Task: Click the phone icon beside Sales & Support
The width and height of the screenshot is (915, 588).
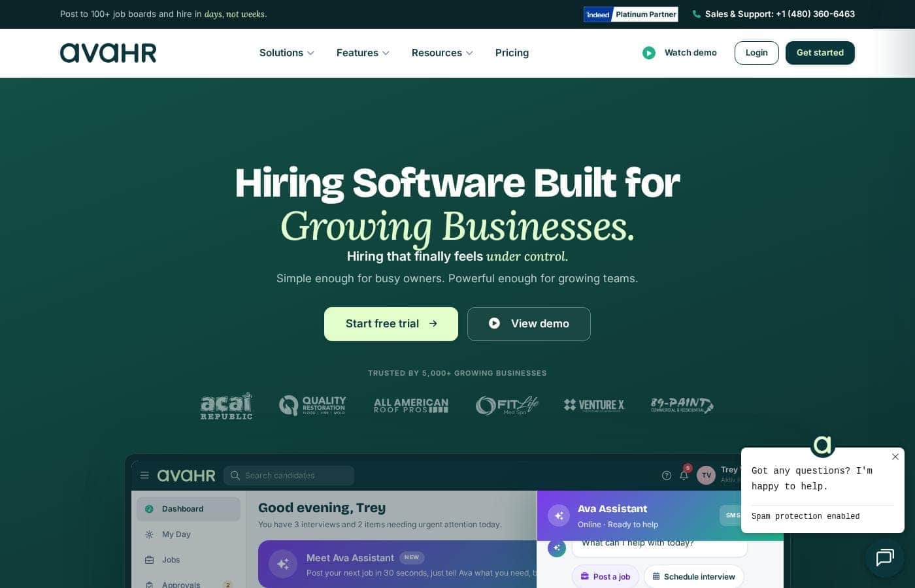Action: pos(696,14)
